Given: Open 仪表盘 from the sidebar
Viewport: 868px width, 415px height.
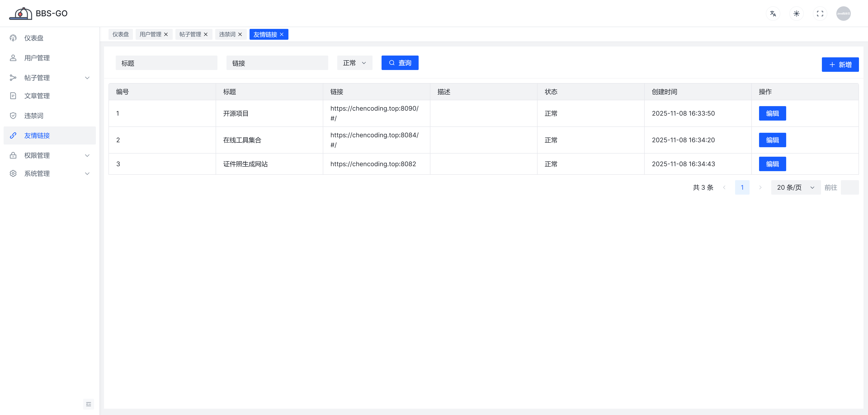Looking at the screenshot, I should [x=34, y=38].
